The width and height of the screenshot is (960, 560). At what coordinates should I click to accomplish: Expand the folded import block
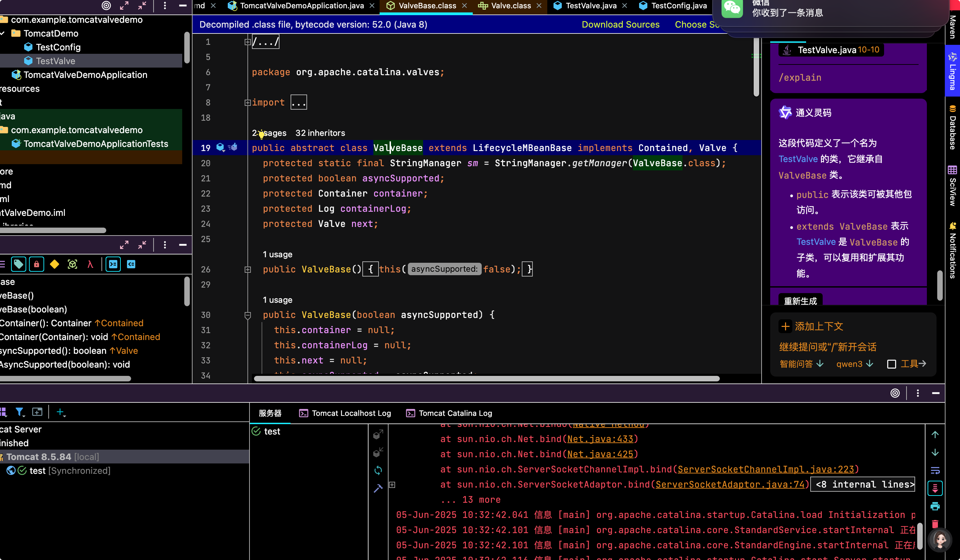(299, 102)
